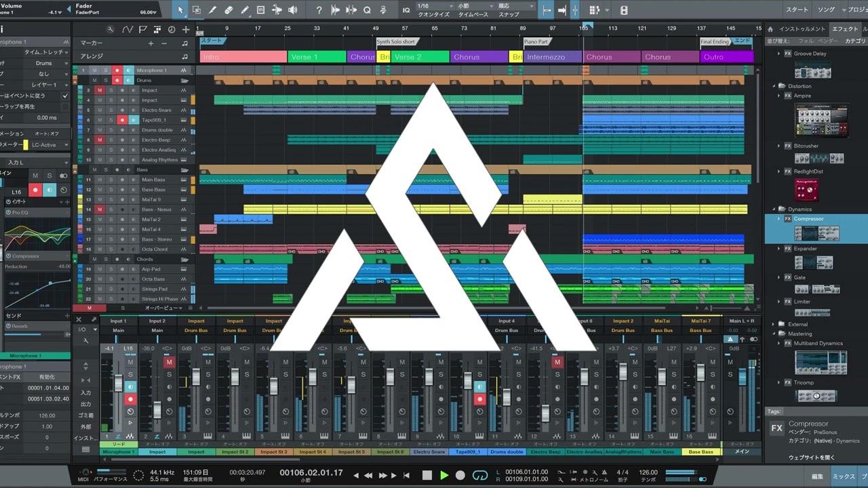Adjust the Main L + R output fader
Viewport: 868px width, 488px height.
[x=741, y=375]
